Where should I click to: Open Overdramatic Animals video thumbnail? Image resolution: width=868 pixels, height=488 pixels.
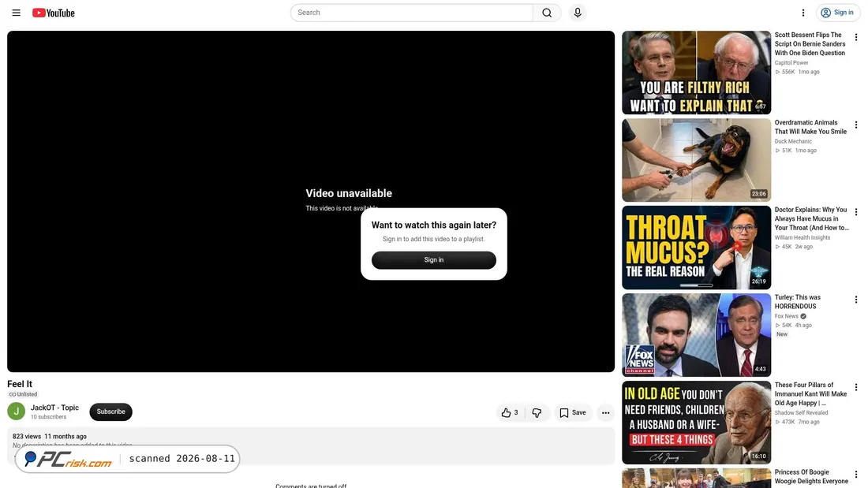[x=697, y=160]
